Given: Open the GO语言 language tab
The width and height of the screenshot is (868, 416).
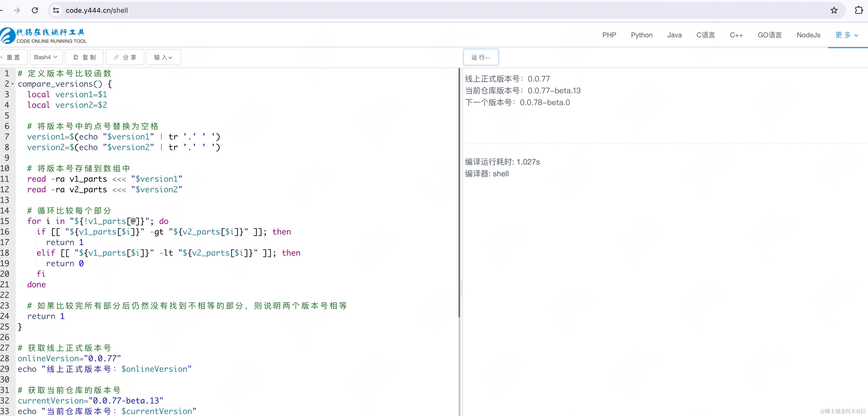Looking at the screenshot, I should coord(769,35).
